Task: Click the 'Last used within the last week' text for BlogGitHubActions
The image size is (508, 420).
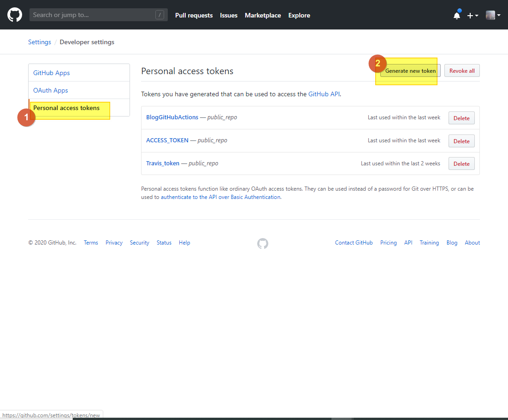Action: 404,117
